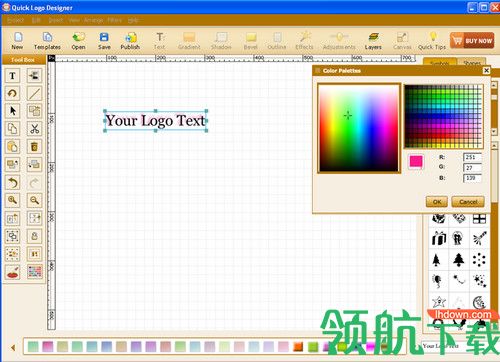Click the Outline toolbar item
The image size is (500, 362).
pos(277,41)
